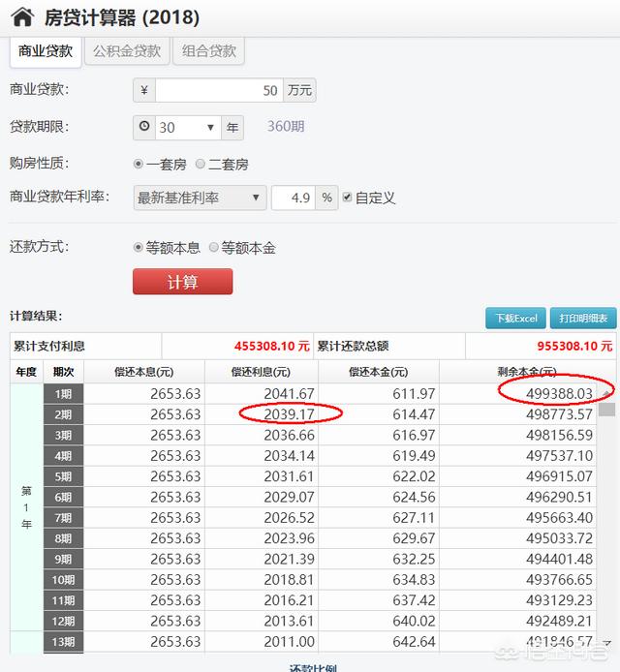Click the 2期 row label
Viewport: 620px width, 672px height.
pos(64,414)
